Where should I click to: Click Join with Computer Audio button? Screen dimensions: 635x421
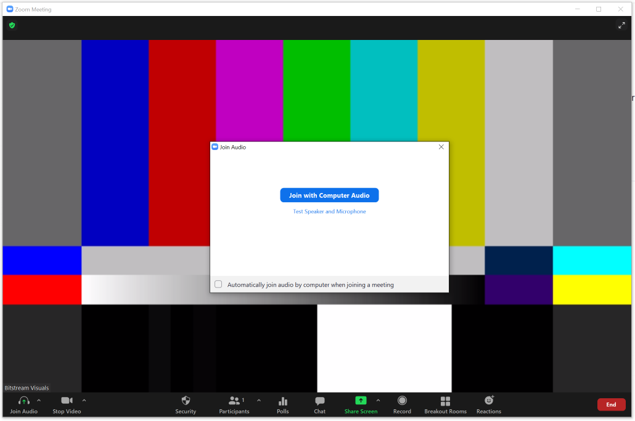[x=329, y=195]
